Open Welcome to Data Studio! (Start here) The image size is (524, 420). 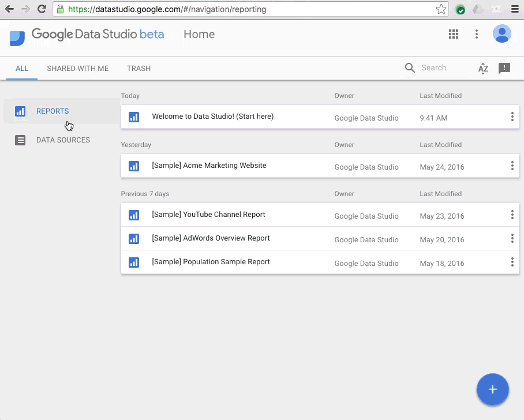tap(213, 117)
